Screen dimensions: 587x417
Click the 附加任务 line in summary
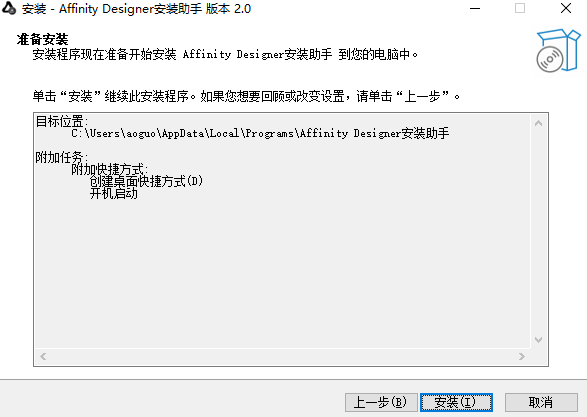(62, 157)
